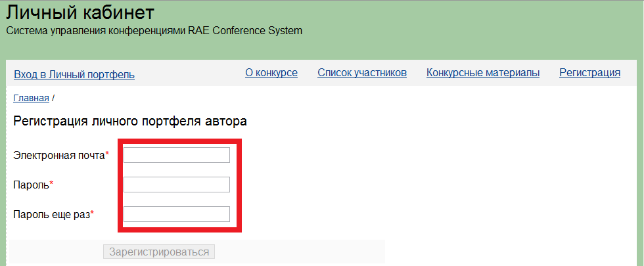Click the Электронная почта label
The height and width of the screenshot is (266, 644).
[x=61, y=155]
